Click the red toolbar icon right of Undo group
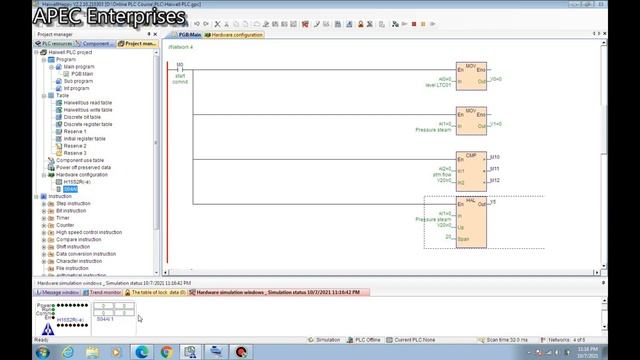Image resolution: width=640 pixels, height=360 pixels. (x=305, y=24)
